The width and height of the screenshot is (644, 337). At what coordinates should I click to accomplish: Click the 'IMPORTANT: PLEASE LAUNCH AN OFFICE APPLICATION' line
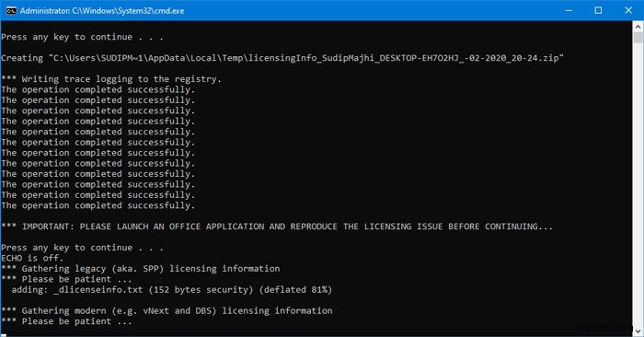pyautogui.click(x=277, y=227)
